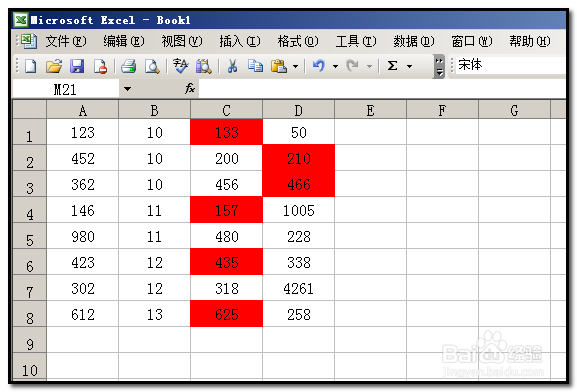Save the workbook with the floppy disk icon
The height and width of the screenshot is (392, 577).
(77, 66)
